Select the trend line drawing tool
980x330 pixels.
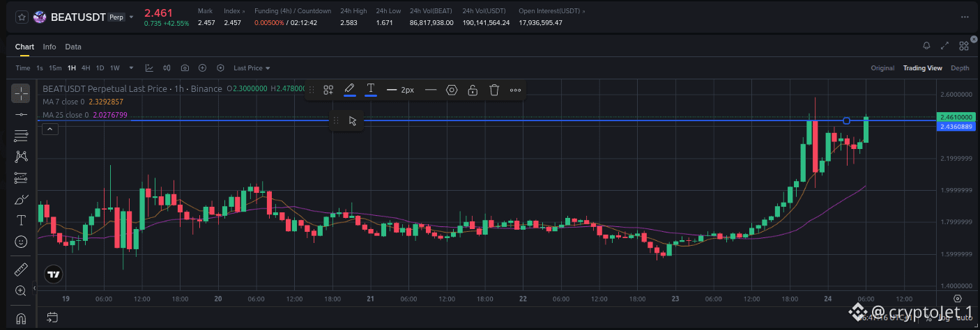coord(21,114)
